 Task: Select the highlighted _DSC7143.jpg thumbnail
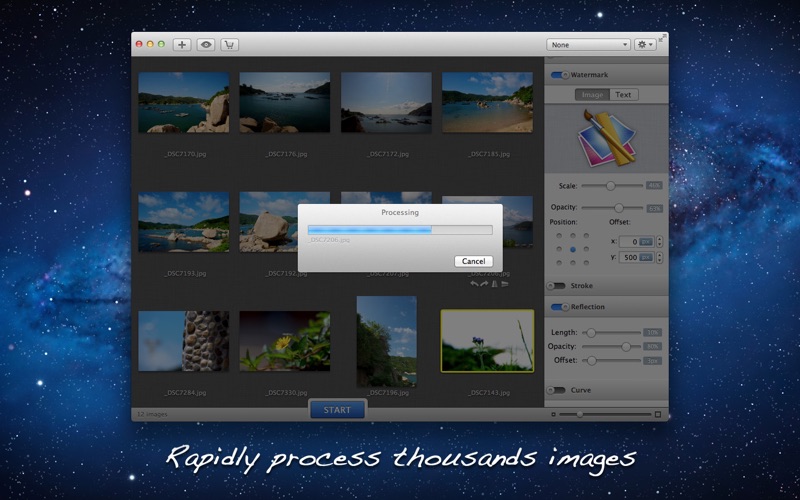(x=487, y=341)
